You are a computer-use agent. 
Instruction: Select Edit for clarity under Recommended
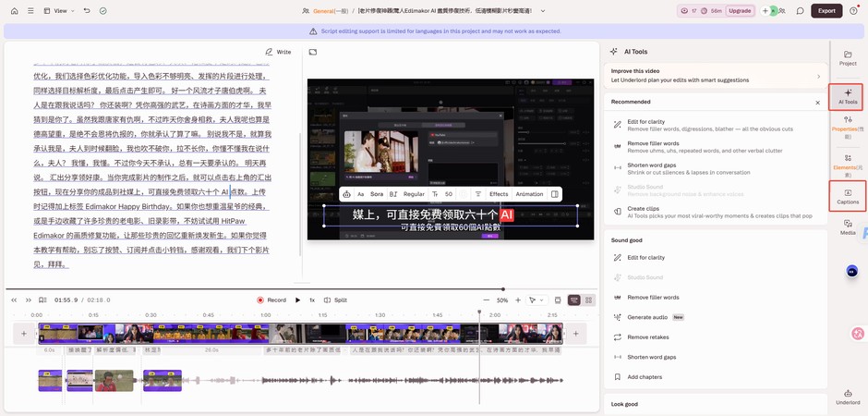[x=716, y=125]
